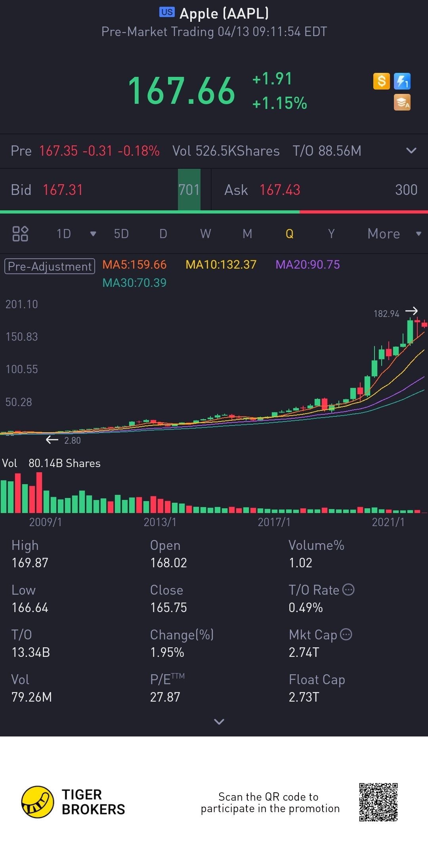The image size is (428, 868).
Task: Tap the Apple (AAPL) title
Action: pos(224,13)
